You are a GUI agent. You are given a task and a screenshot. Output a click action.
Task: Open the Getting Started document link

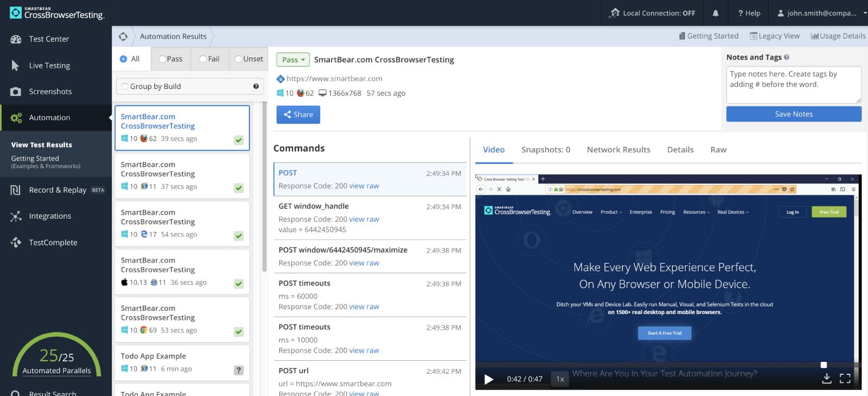709,36
